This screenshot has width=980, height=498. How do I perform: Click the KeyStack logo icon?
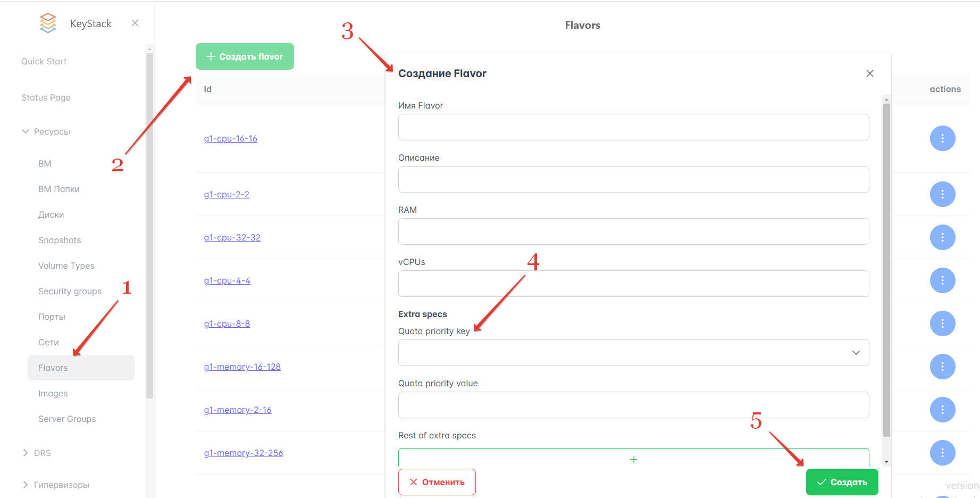(48, 23)
